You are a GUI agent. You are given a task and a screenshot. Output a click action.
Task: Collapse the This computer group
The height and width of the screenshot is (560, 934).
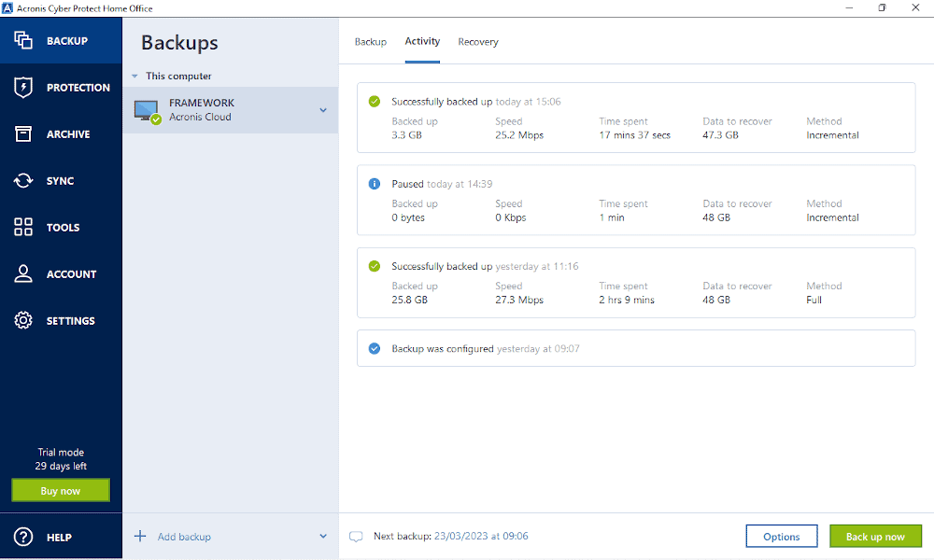(134, 77)
